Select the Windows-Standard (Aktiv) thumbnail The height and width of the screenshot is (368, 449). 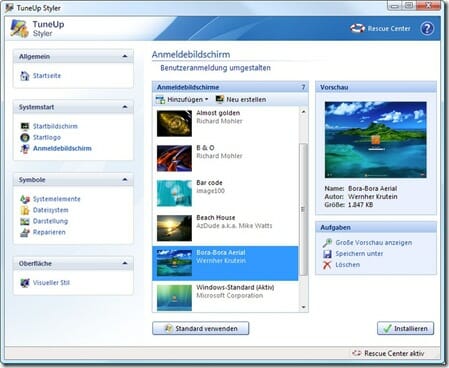pos(174,298)
